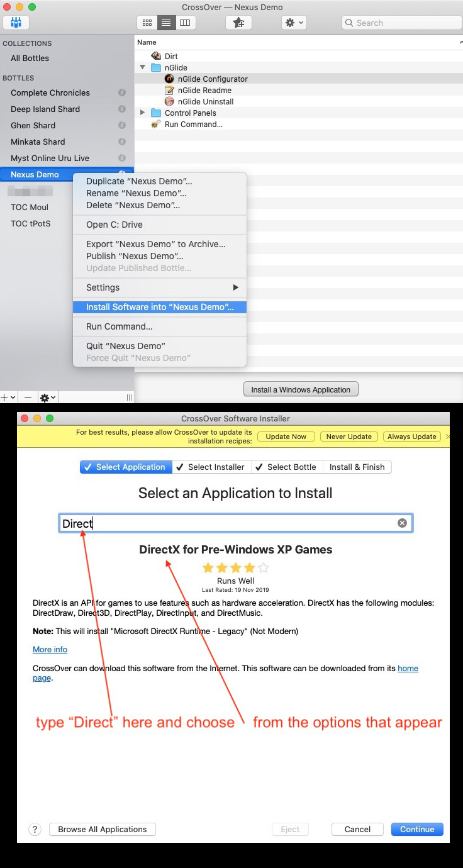Choose Publish "Nexus Demo" menu item
Image resolution: width=463 pixels, height=868 pixels.
(x=160, y=256)
